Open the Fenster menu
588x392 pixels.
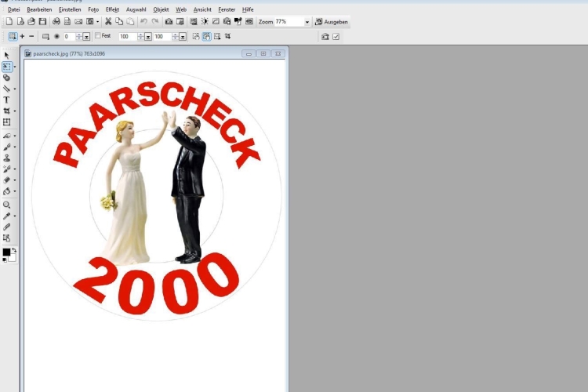click(227, 9)
